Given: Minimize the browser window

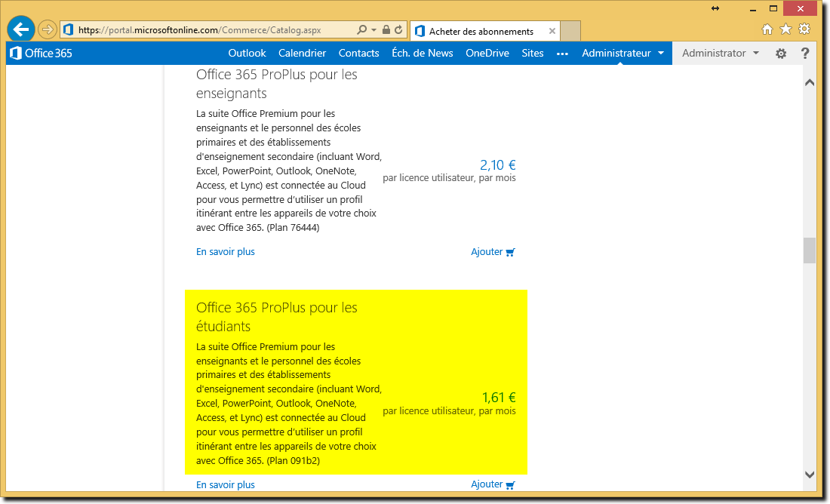Looking at the screenshot, I should tap(753, 9).
